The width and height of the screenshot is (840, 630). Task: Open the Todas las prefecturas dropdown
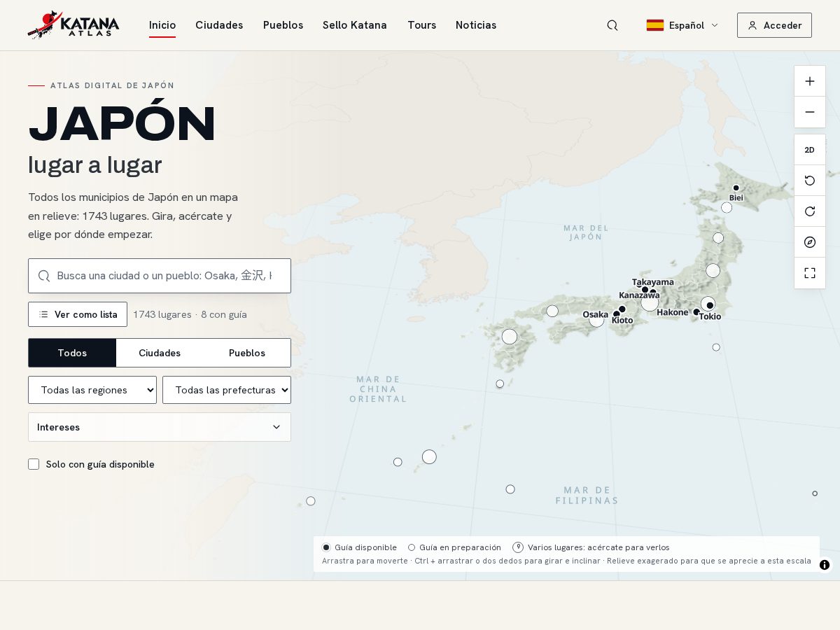click(227, 390)
